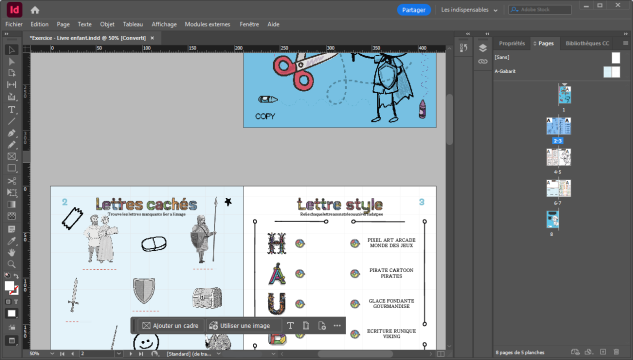The width and height of the screenshot is (633, 360).
Task: Select the Note tool
Action: [x=12, y=229]
